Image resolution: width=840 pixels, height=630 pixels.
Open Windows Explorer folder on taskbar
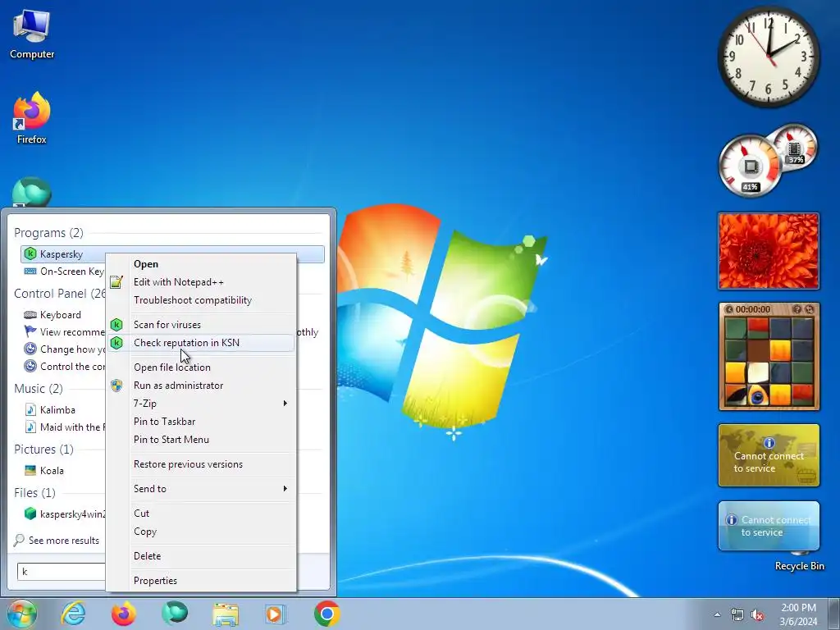[226, 614]
